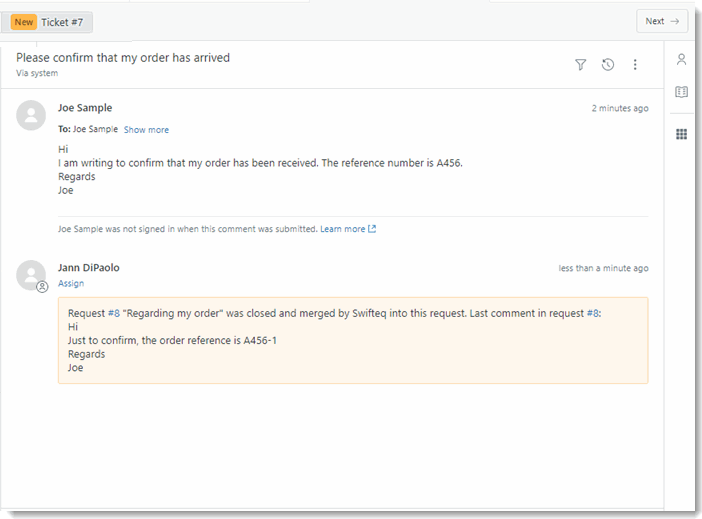The height and width of the screenshot is (519, 702).
Task: Click ticket subject 'Please confirm that my order has arrived'
Action: [123, 58]
